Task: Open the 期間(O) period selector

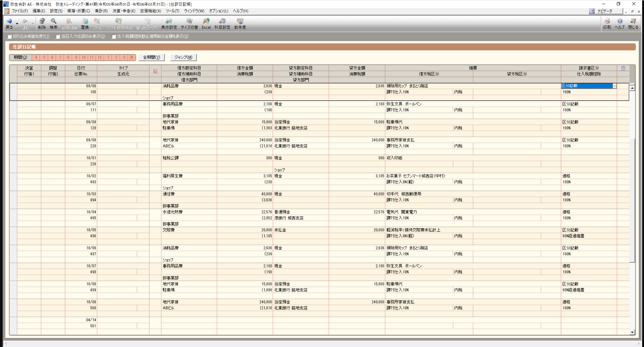Action: tap(20, 57)
